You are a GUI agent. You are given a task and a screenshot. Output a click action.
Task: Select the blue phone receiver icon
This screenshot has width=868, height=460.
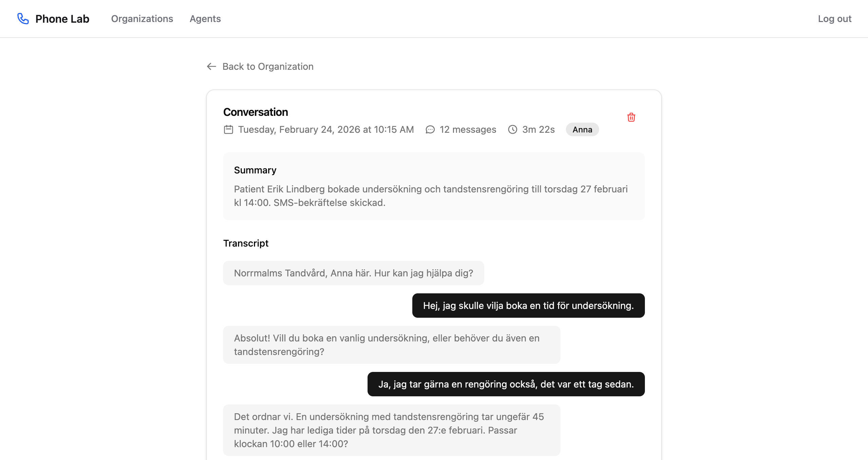point(22,19)
